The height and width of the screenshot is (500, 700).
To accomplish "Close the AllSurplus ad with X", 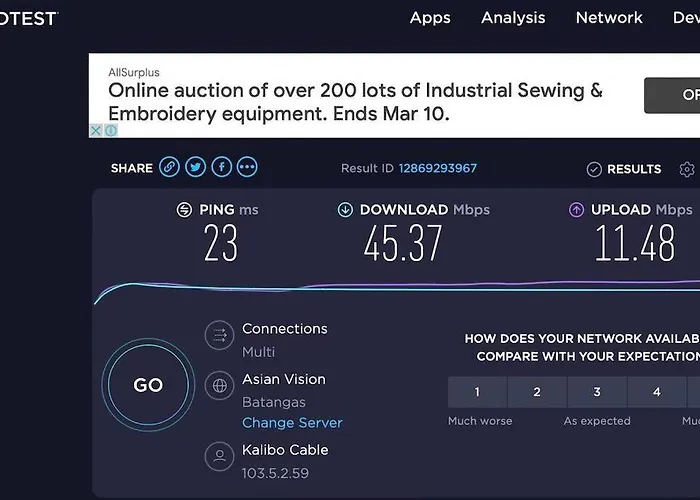I will [x=96, y=130].
